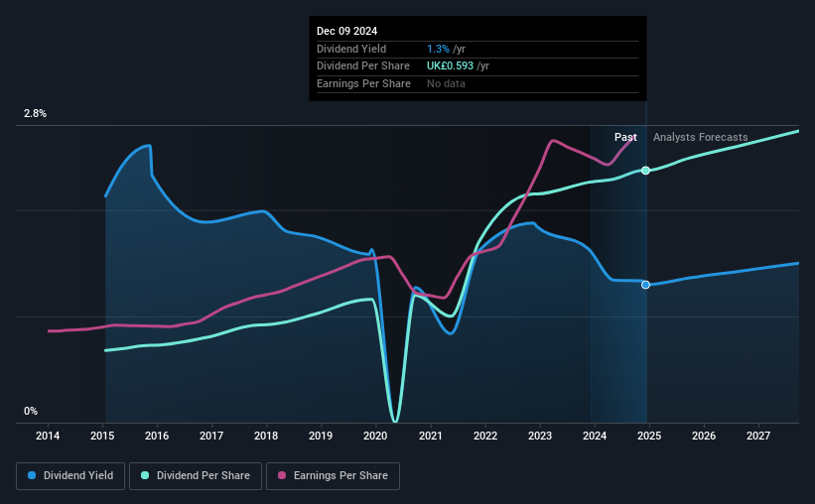Click the Past region label

tap(625, 137)
